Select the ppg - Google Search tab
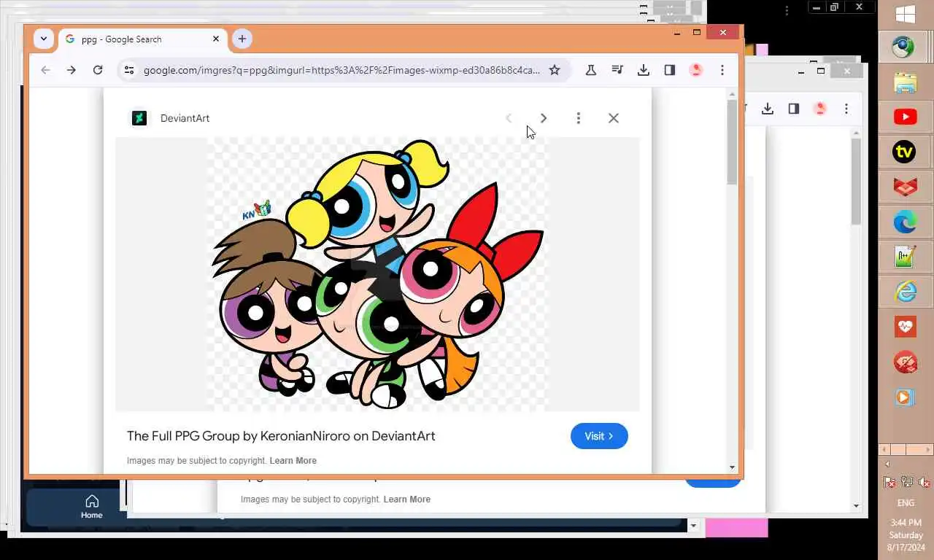Image resolution: width=934 pixels, height=560 pixels. pyautogui.click(x=142, y=39)
